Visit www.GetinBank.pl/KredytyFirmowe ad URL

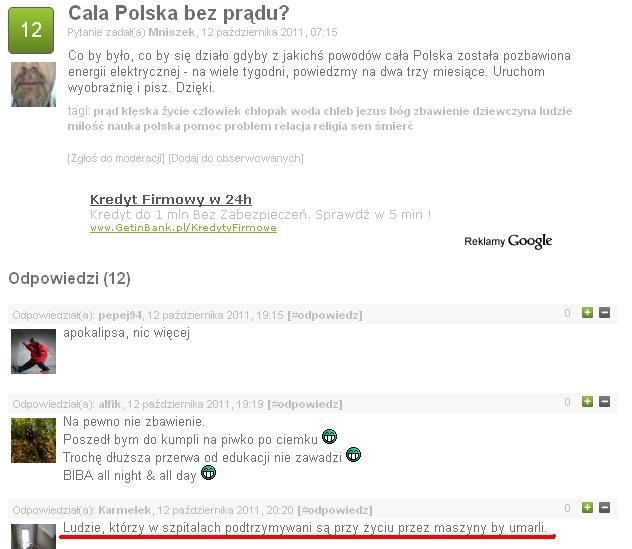(183, 228)
